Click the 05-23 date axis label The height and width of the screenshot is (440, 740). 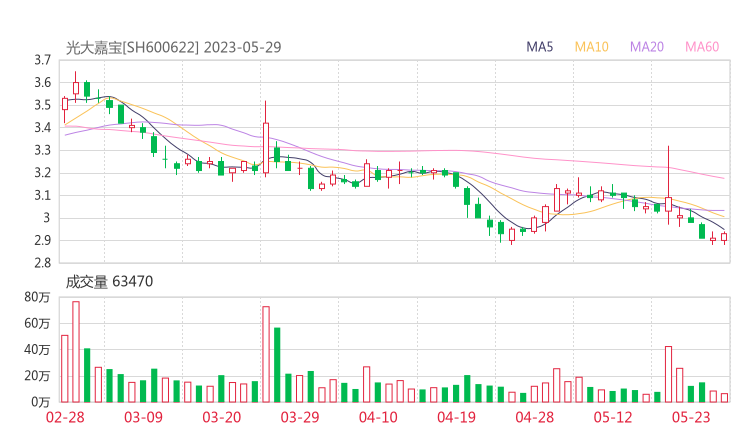[691, 417]
